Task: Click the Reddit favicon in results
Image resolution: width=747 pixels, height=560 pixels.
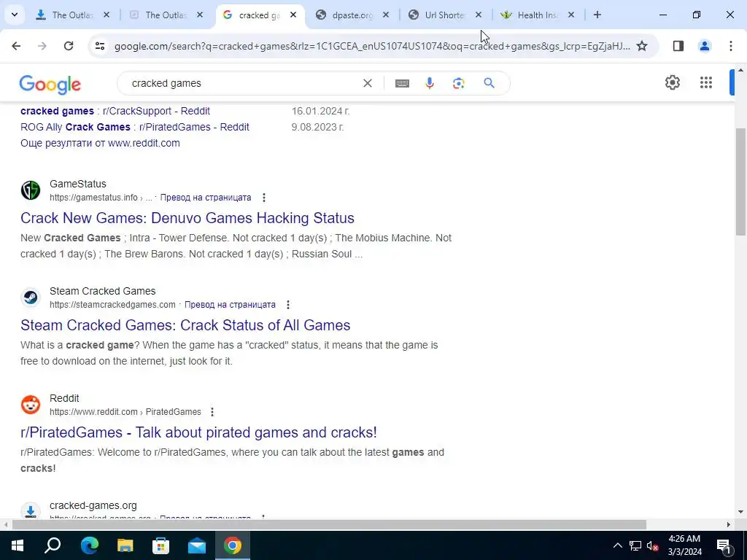Action: pos(31,405)
